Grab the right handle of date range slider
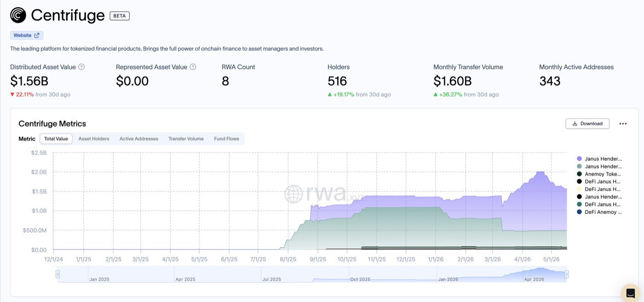 point(567,274)
